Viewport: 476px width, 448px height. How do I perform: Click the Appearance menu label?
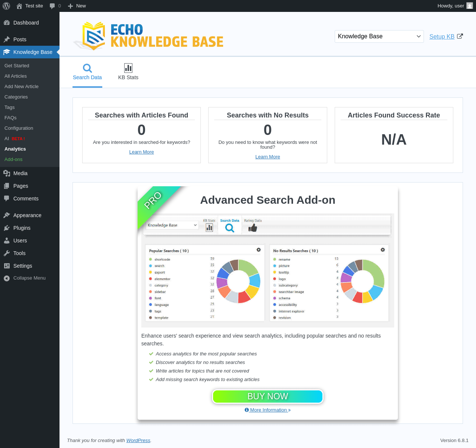click(x=28, y=215)
